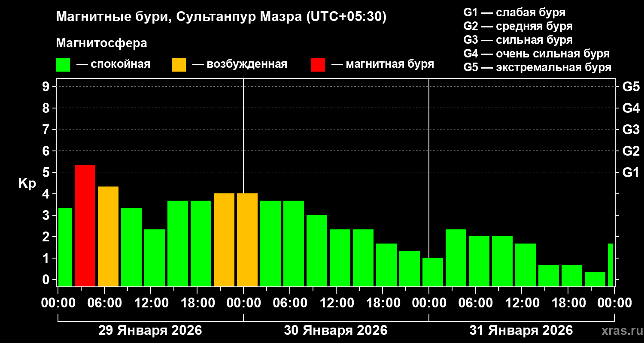Select the green bar starting 12:00 on 29 January

click(x=155, y=258)
